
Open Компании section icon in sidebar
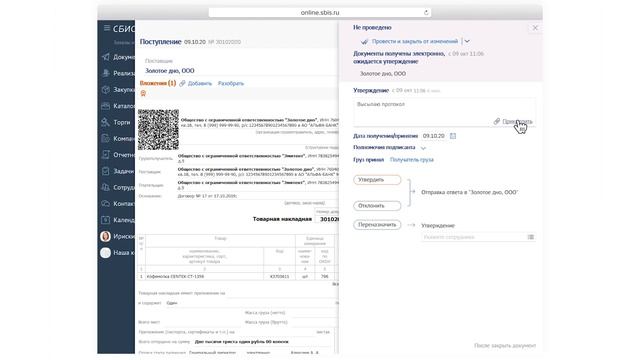(106, 138)
